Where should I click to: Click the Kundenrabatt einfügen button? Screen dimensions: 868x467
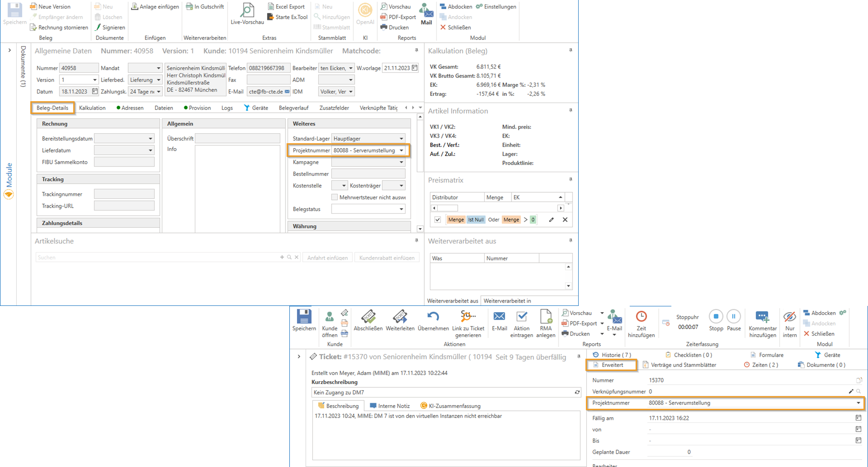[387, 257]
